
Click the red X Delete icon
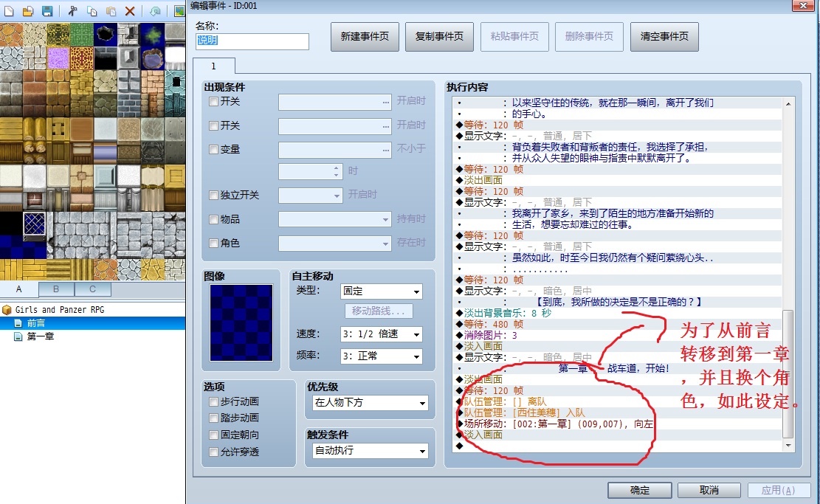(x=130, y=11)
